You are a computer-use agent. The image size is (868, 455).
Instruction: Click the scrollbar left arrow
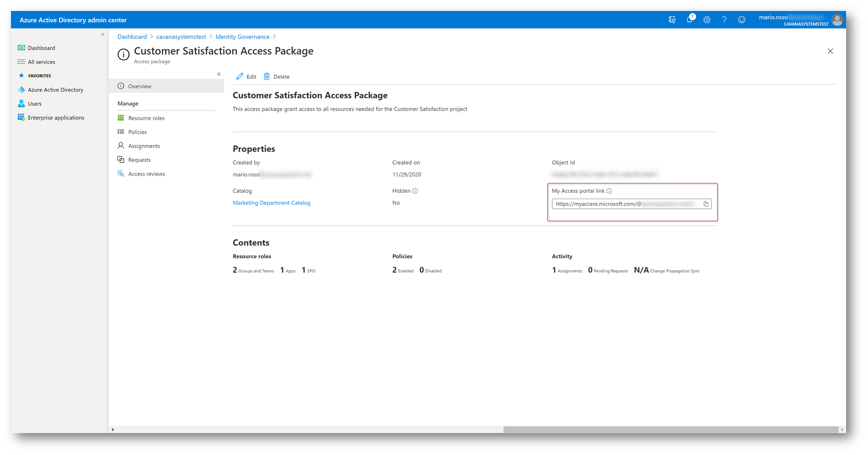click(113, 429)
